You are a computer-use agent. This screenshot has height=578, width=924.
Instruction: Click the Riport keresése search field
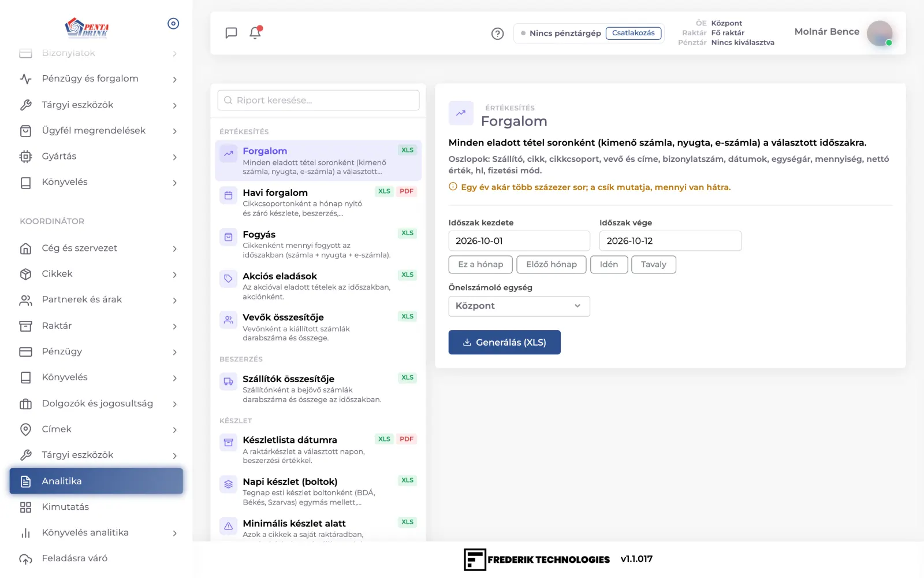(x=318, y=100)
